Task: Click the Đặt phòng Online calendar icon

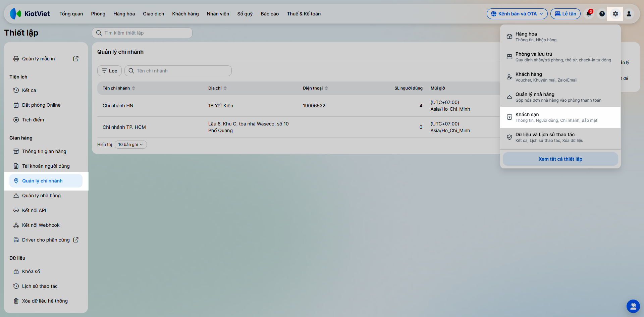Action: point(16,105)
